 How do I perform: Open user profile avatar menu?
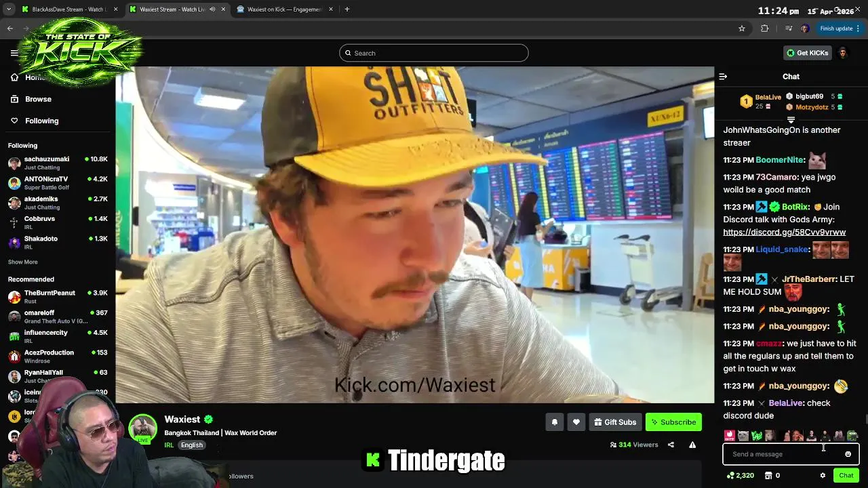(x=843, y=53)
